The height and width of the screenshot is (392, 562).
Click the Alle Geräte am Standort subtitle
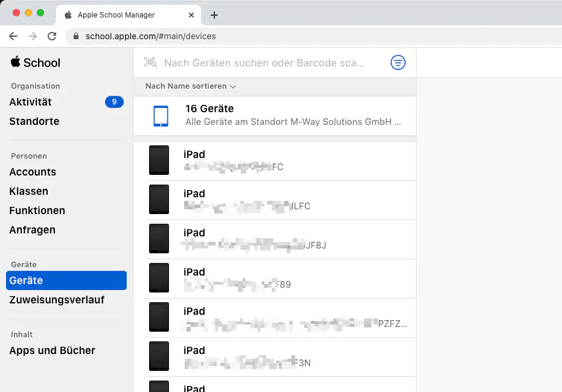293,122
